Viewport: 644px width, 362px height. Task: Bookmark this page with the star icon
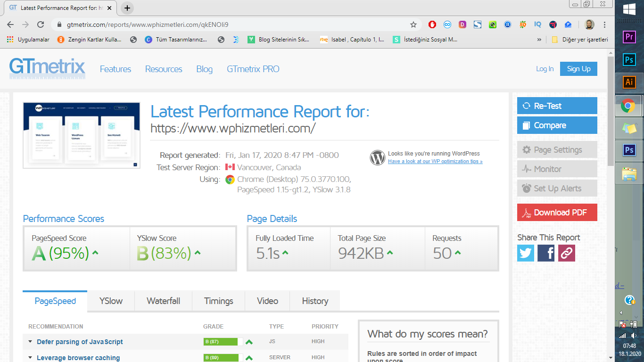point(413,25)
